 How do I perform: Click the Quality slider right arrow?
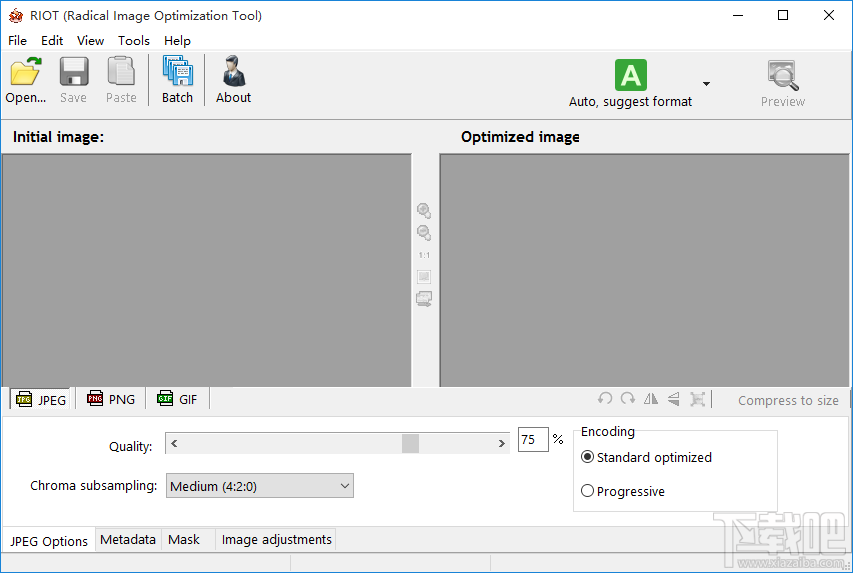point(502,443)
